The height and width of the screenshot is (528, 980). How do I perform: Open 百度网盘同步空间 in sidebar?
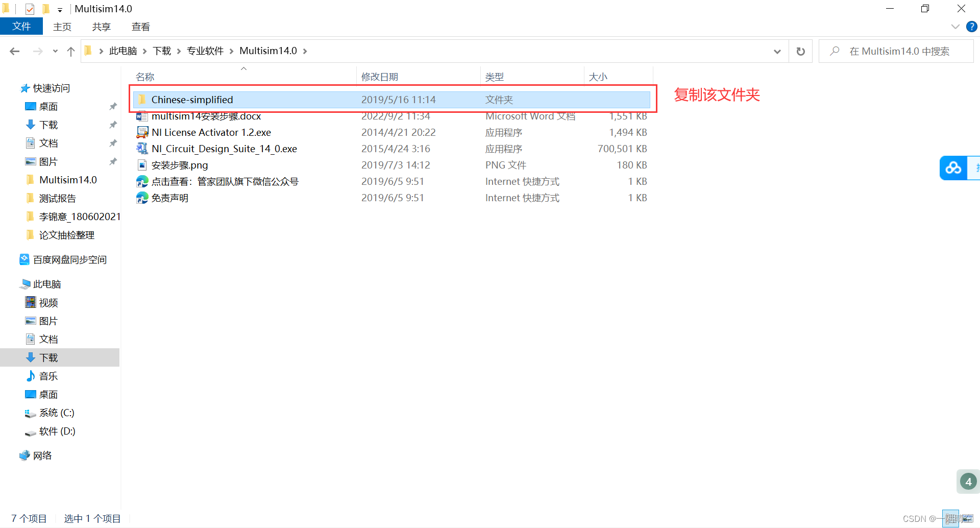point(69,260)
